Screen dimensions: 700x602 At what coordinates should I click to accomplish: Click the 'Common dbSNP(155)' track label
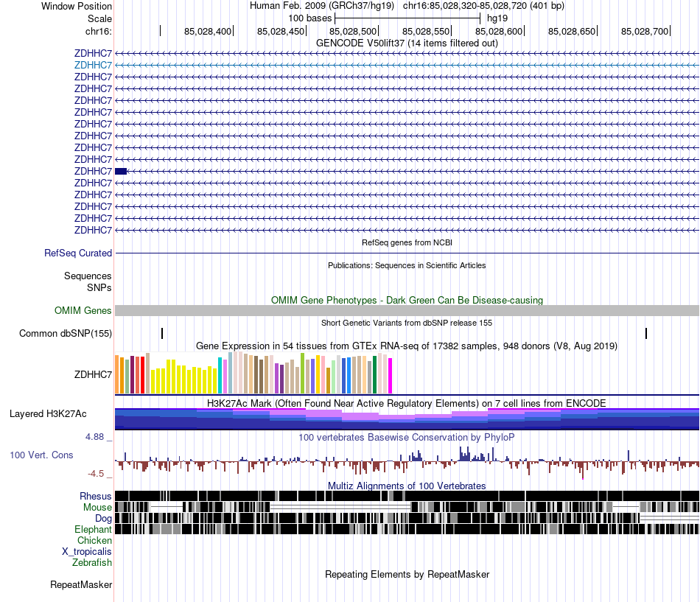point(65,334)
